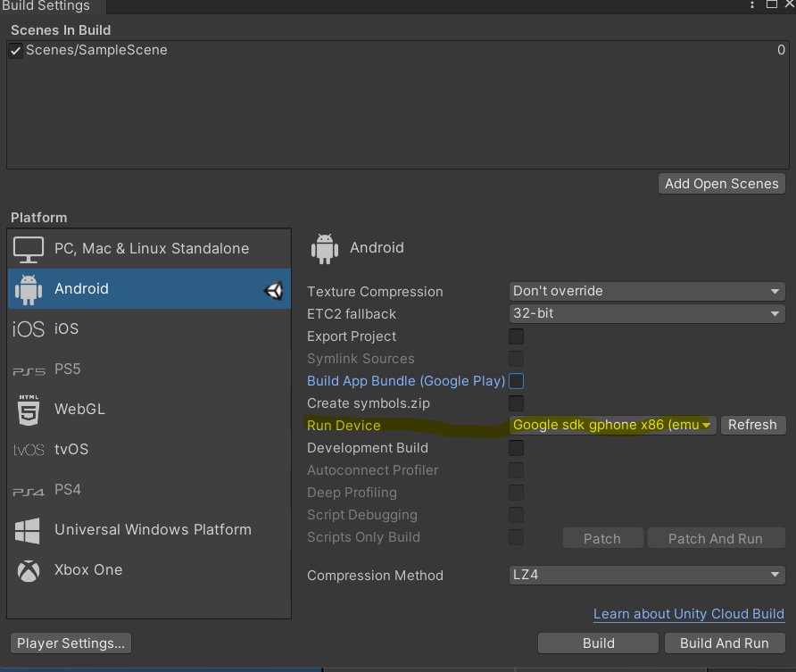Select the Universal Windows Platform logo icon

click(28, 530)
